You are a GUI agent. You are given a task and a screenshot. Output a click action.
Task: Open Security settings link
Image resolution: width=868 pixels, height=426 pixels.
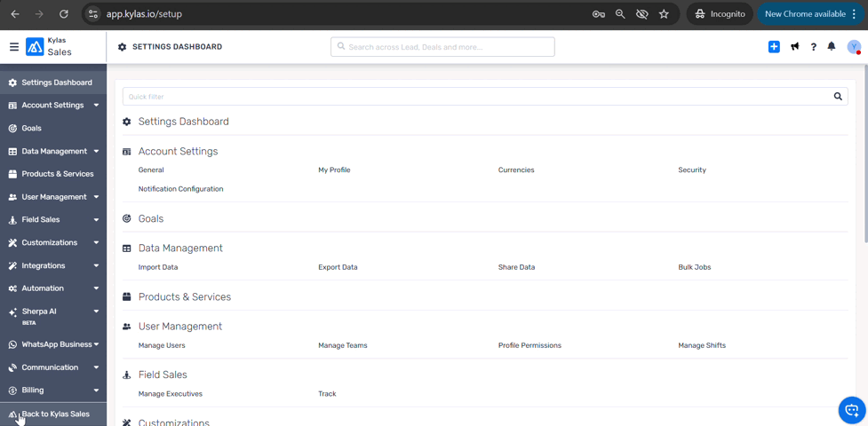692,170
